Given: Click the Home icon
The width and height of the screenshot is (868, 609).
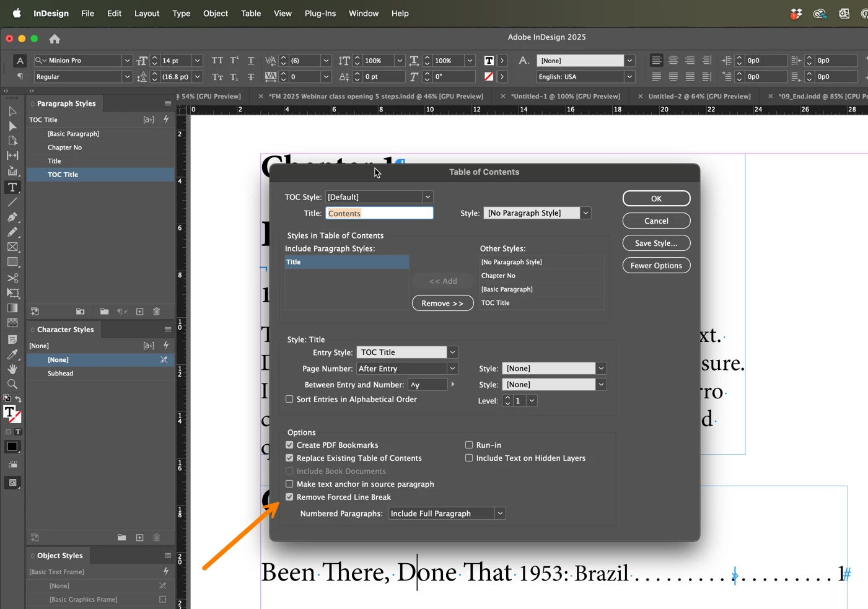Looking at the screenshot, I should (55, 38).
